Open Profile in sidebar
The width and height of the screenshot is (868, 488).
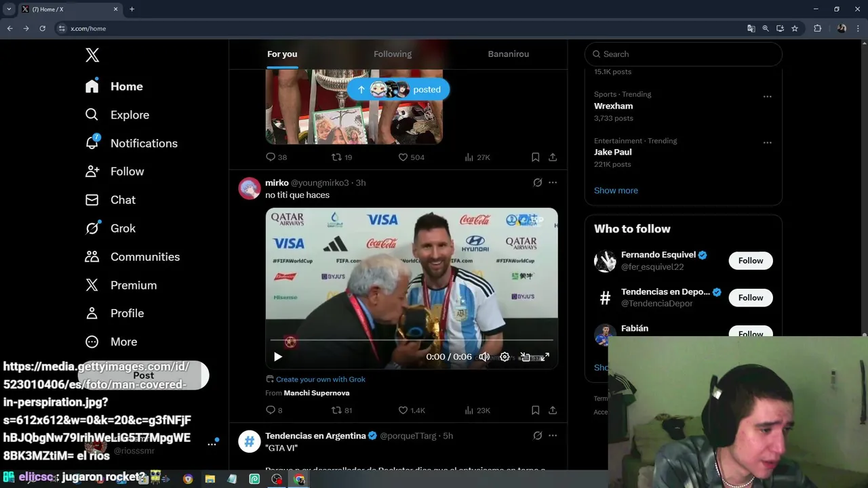114,313
